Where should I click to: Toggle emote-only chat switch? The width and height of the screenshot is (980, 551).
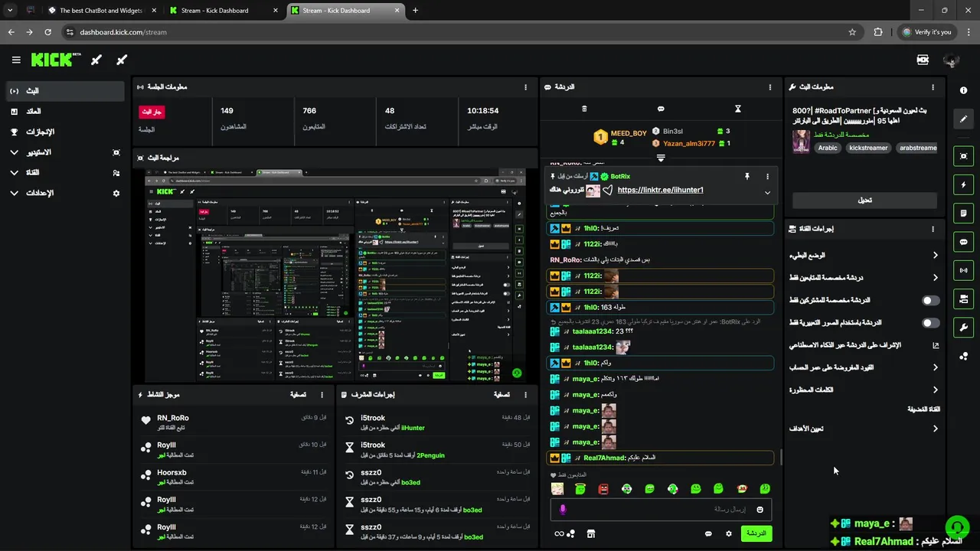pyautogui.click(x=931, y=323)
